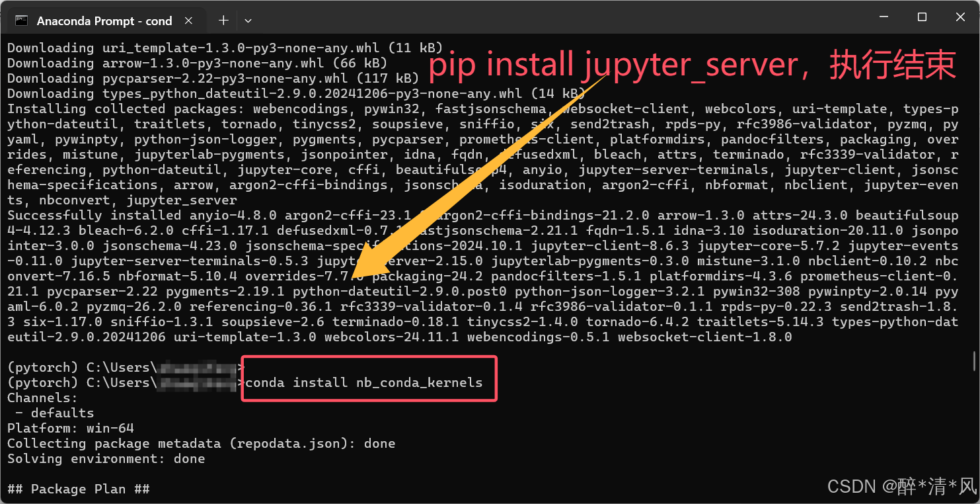Click the conda install nb_conda_kernels command text
Image resolution: width=980 pixels, height=504 pixels.
click(x=365, y=382)
